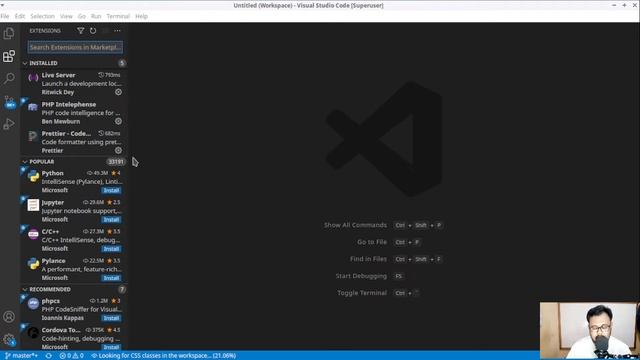Viewport: 640px width, 360px height.
Task: Refresh the extensions list
Action: [93, 31]
